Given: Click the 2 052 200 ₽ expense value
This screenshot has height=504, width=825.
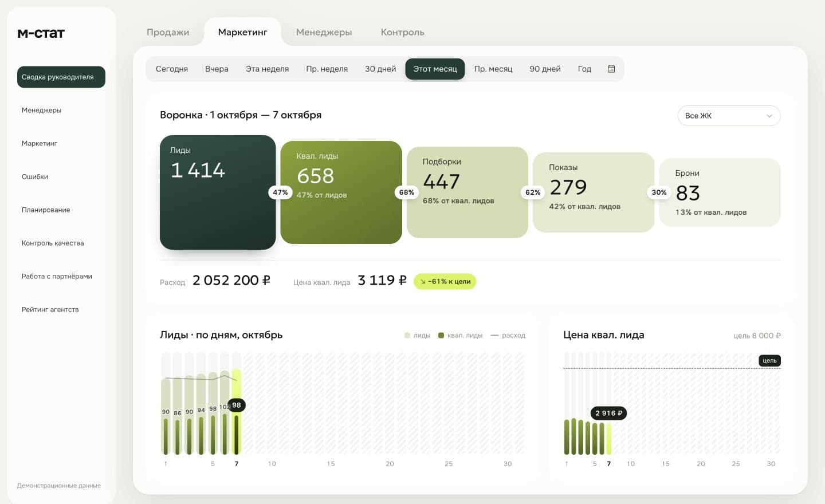Looking at the screenshot, I should 231,280.
